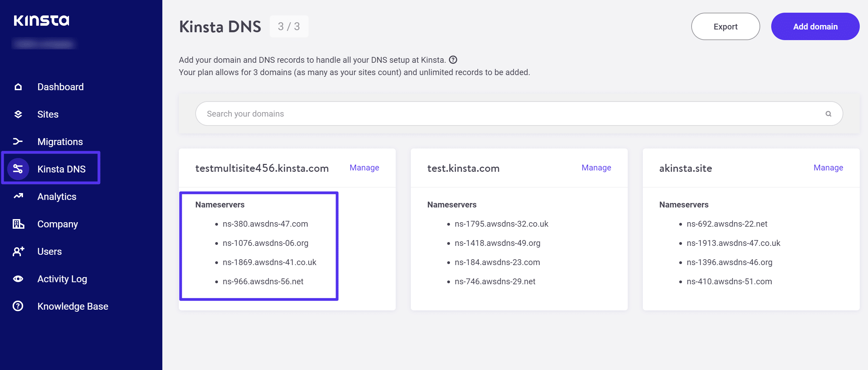Open Analytics via its chart icon
The height and width of the screenshot is (370, 868).
tap(18, 196)
